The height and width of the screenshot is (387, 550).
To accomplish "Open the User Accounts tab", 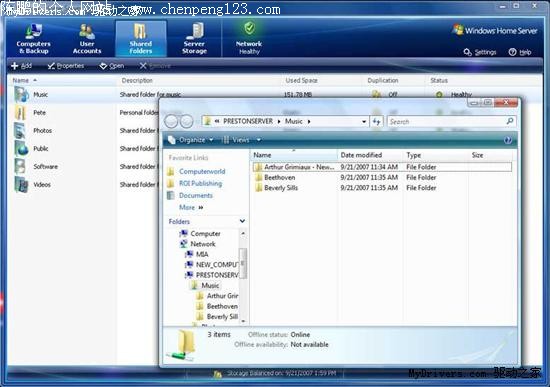I will tap(87, 39).
